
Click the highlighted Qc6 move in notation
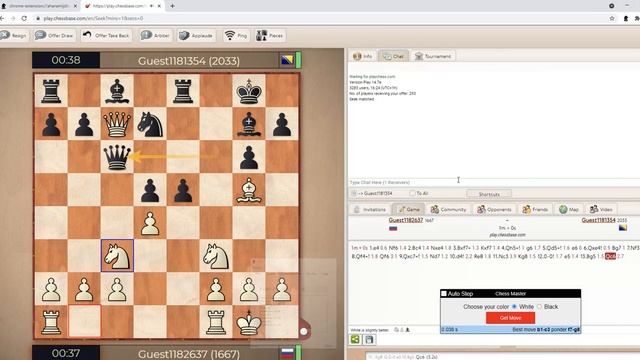(610, 256)
